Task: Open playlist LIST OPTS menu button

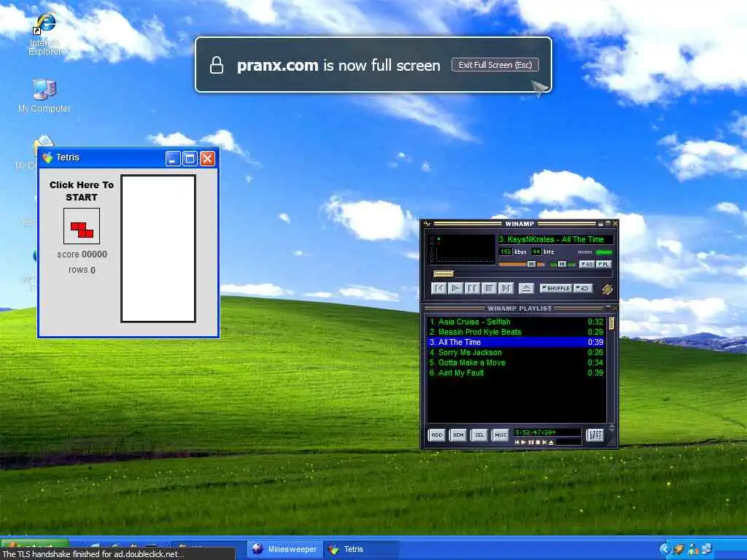Action: (595, 435)
